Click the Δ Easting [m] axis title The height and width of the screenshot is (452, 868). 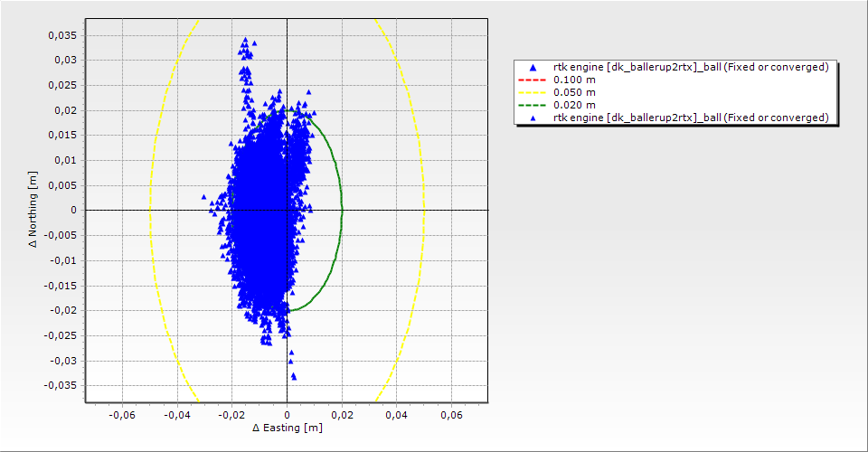click(288, 428)
